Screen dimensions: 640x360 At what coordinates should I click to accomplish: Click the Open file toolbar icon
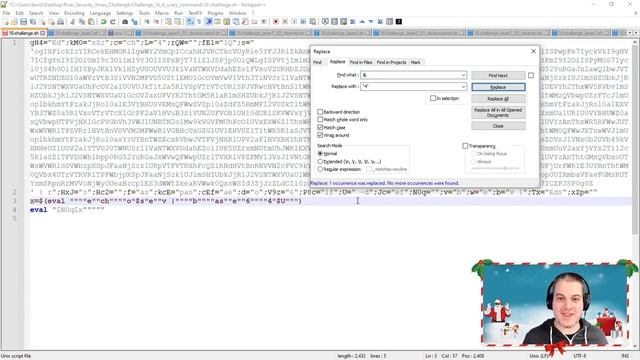[x=14, y=22]
